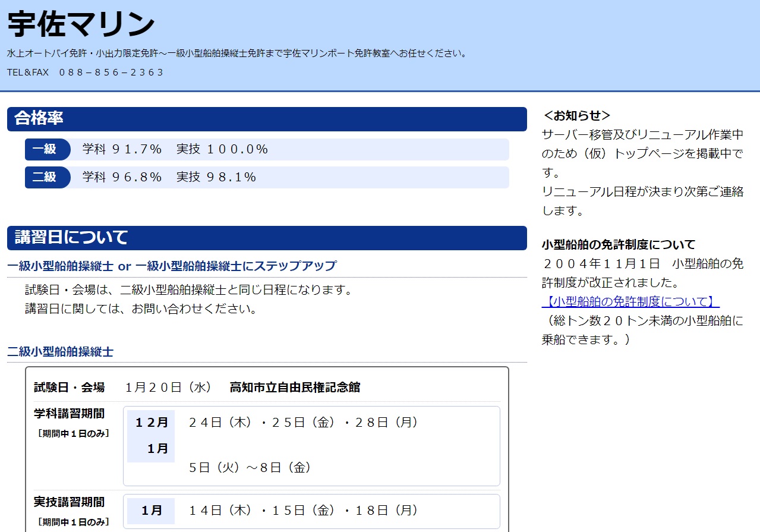Select the 12月 month cell
Screen dimensions: 760x532
pyautogui.click(x=151, y=423)
